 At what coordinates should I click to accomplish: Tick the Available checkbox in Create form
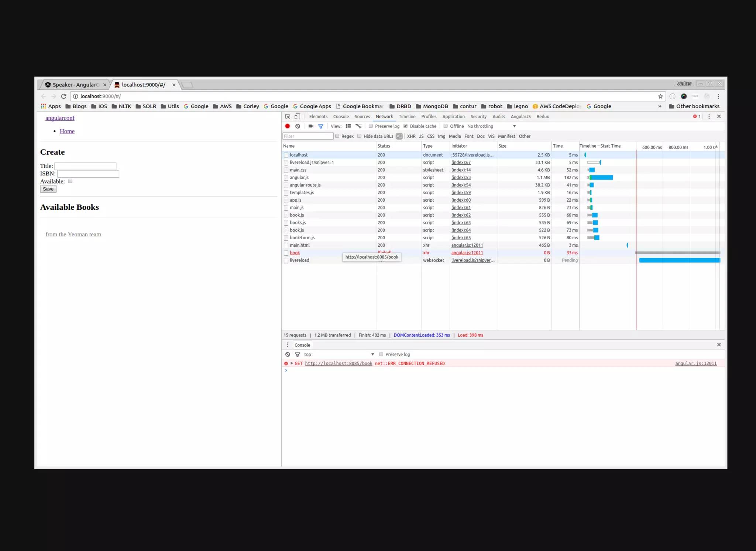click(70, 181)
